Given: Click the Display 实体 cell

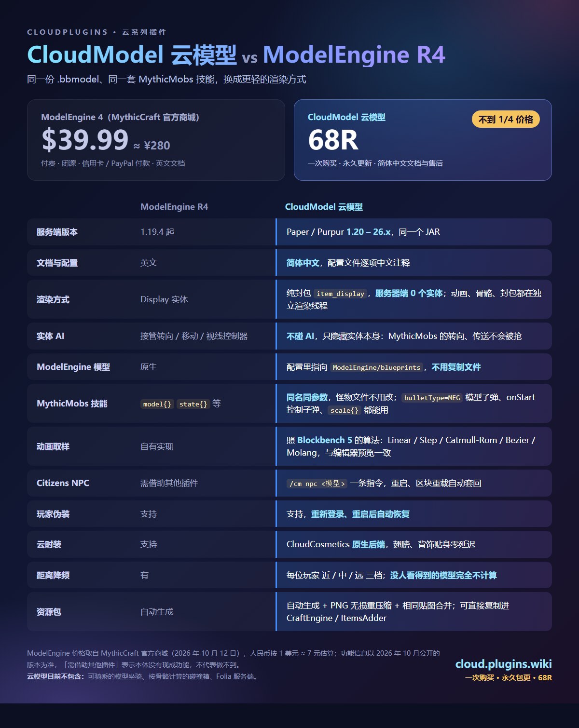Looking at the screenshot, I should coord(164,299).
